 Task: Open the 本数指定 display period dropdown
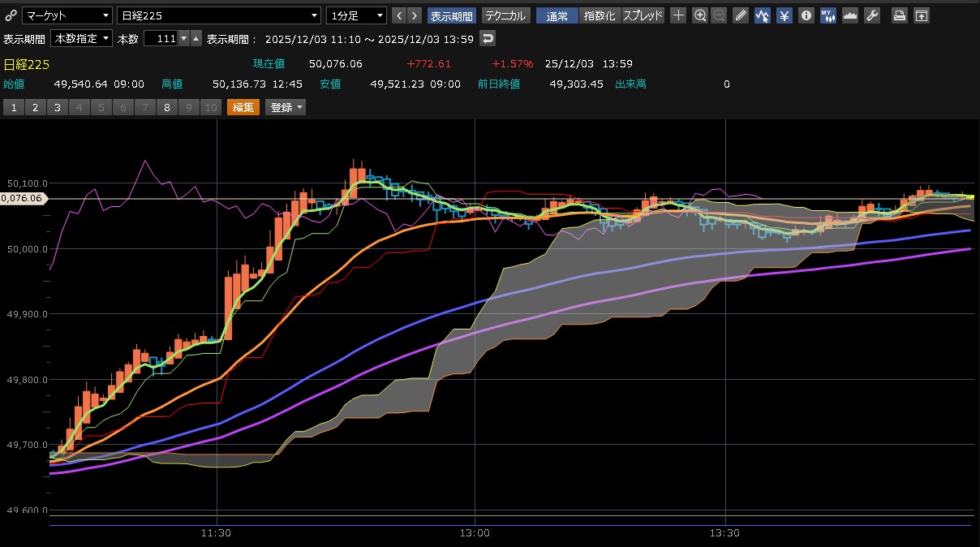coord(81,38)
